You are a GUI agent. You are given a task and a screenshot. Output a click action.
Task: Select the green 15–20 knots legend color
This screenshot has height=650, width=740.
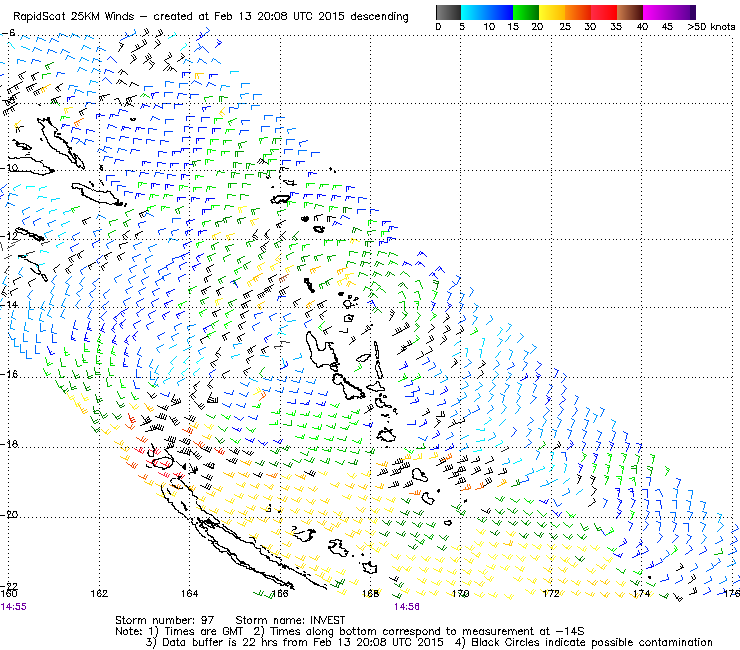[526, 12]
